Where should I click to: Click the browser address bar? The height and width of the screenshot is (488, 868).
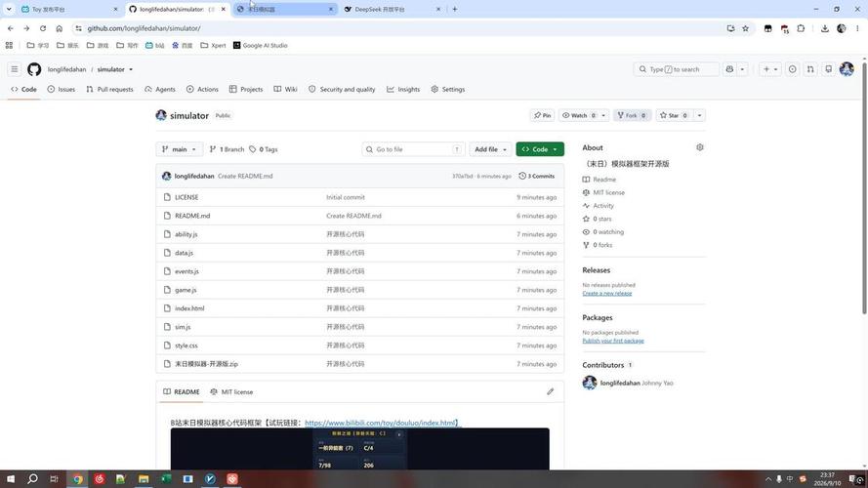point(398,28)
